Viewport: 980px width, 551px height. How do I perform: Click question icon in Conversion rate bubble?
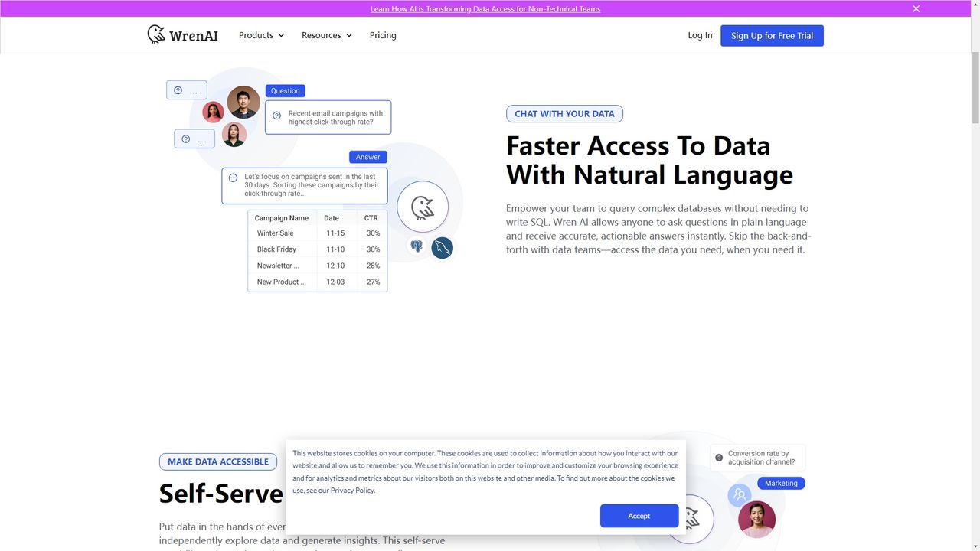click(x=719, y=458)
